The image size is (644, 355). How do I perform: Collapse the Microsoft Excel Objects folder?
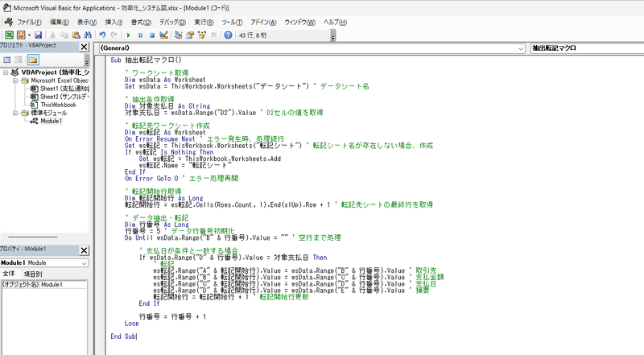pos(15,80)
